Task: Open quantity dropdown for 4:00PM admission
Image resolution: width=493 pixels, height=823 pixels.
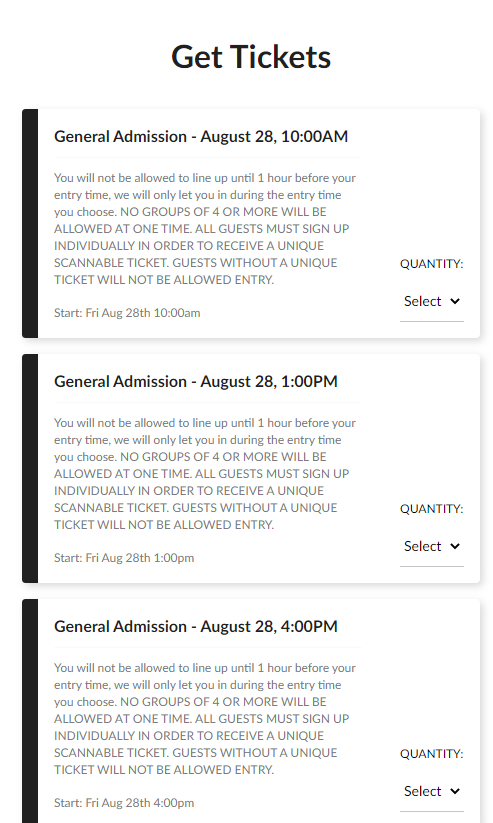Action: click(x=432, y=792)
